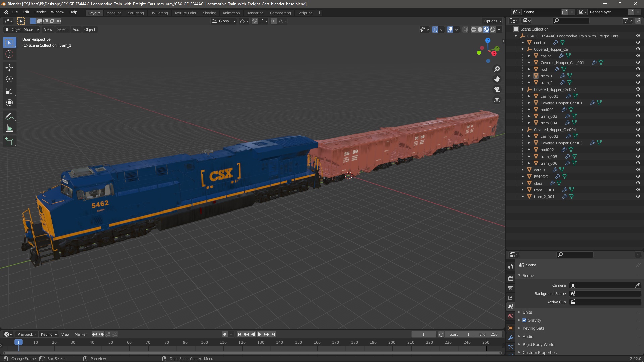644x362 pixels.
Task: Open the viewport Options dropdown
Action: coord(492,21)
